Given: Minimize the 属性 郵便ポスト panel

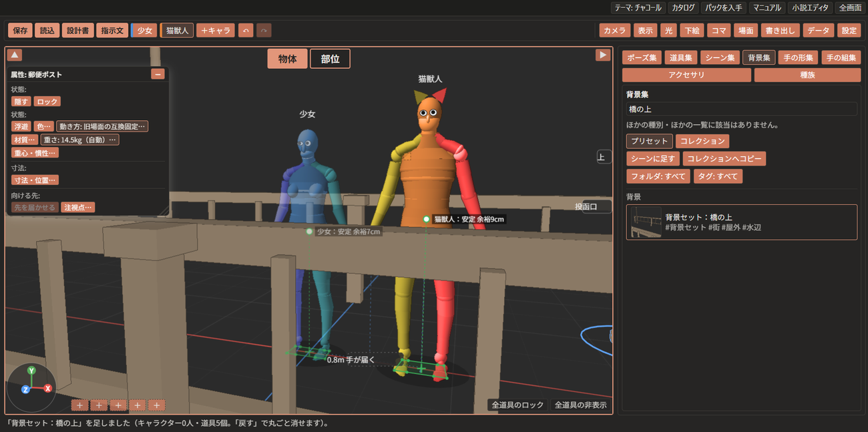Looking at the screenshot, I should click(158, 74).
